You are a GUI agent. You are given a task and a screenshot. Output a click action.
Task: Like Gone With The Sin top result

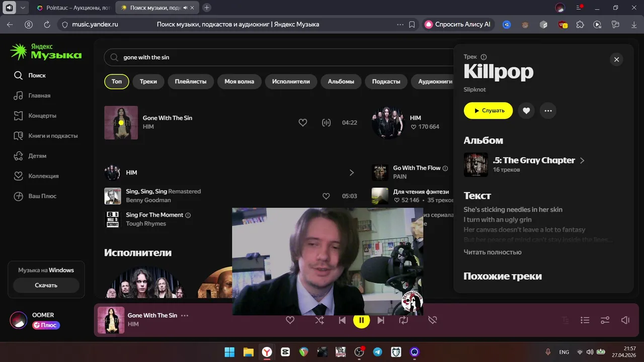pyautogui.click(x=303, y=122)
